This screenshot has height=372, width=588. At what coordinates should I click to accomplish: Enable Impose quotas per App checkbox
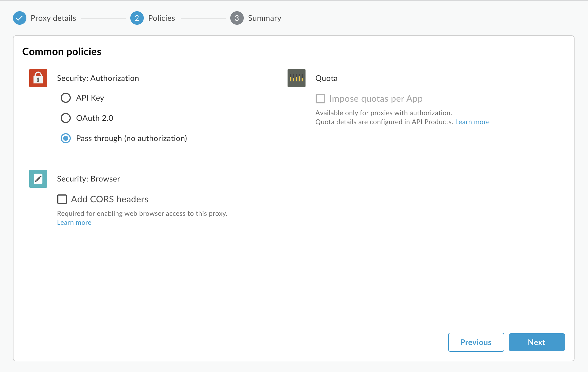point(320,98)
